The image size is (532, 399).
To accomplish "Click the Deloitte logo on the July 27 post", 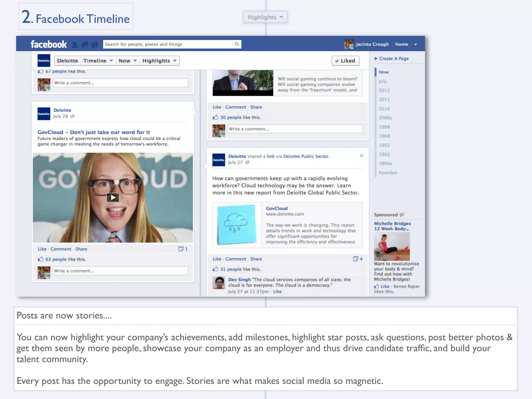I will (x=218, y=160).
